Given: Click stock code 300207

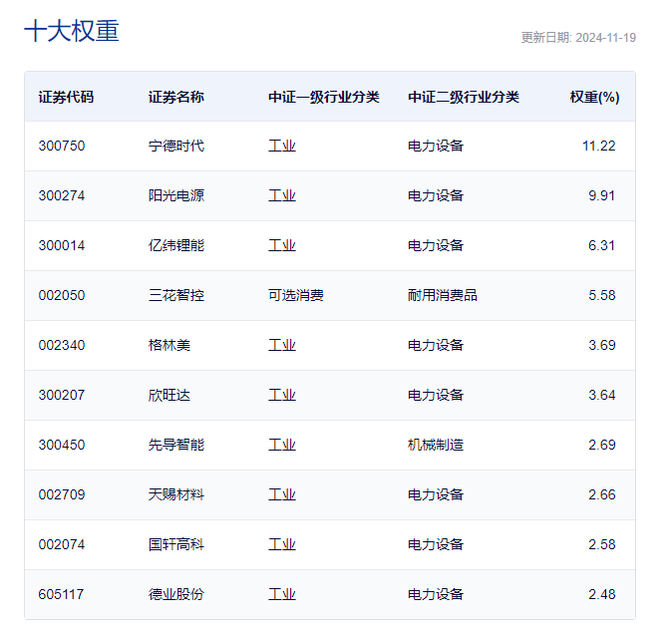Looking at the screenshot, I should point(62,395).
